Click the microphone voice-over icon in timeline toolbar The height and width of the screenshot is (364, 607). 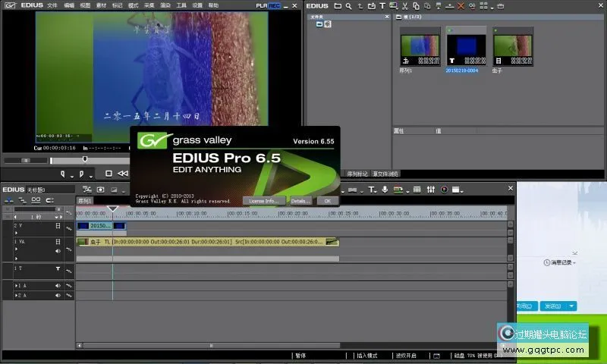pos(385,189)
